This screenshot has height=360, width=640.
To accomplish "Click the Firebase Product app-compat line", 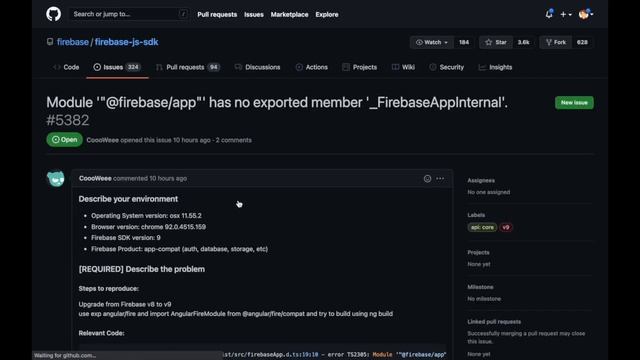I will [x=179, y=249].
